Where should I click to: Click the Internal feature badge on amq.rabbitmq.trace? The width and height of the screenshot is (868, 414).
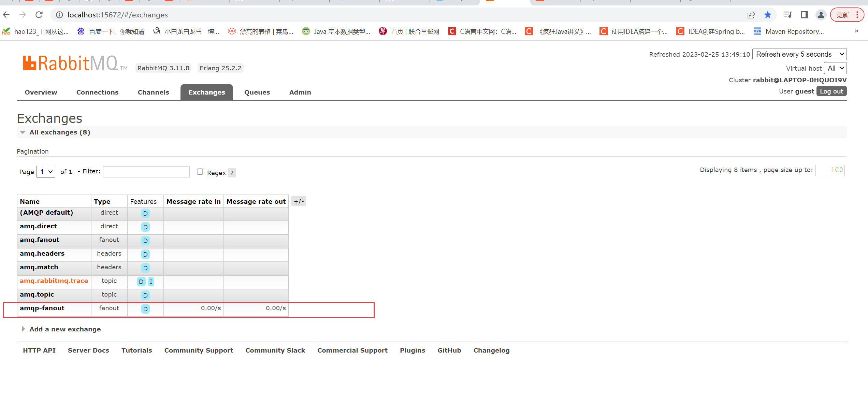click(151, 282)
